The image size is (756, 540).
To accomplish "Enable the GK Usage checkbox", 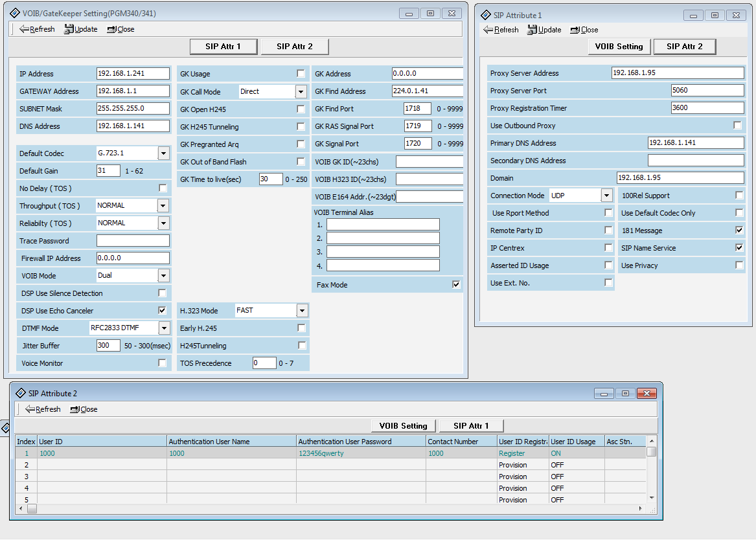I will (x=301, y=74).
